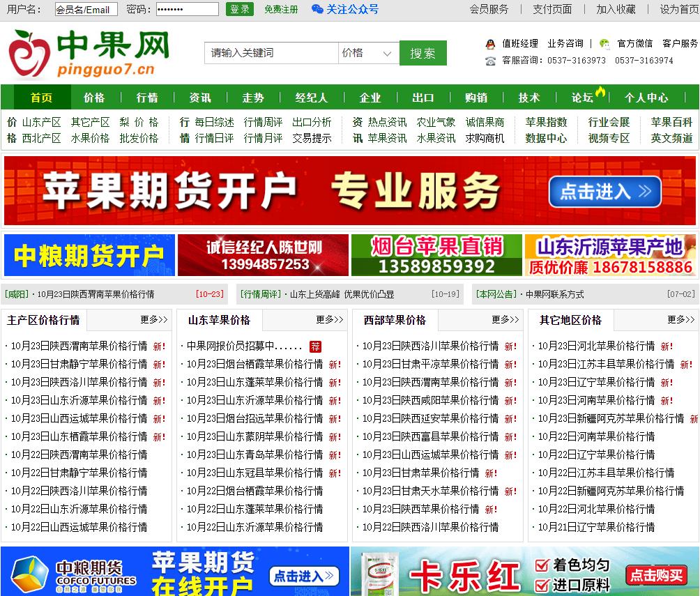The width and height of the screenshot is (700, 596).
Task: Open the 免费注册 link
Action: (281, 9)
